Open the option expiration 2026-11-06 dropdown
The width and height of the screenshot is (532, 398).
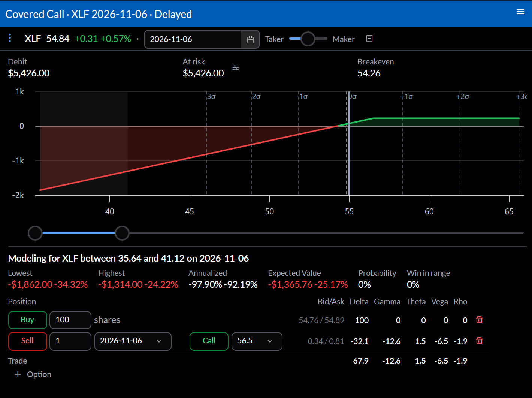point(133,341)
